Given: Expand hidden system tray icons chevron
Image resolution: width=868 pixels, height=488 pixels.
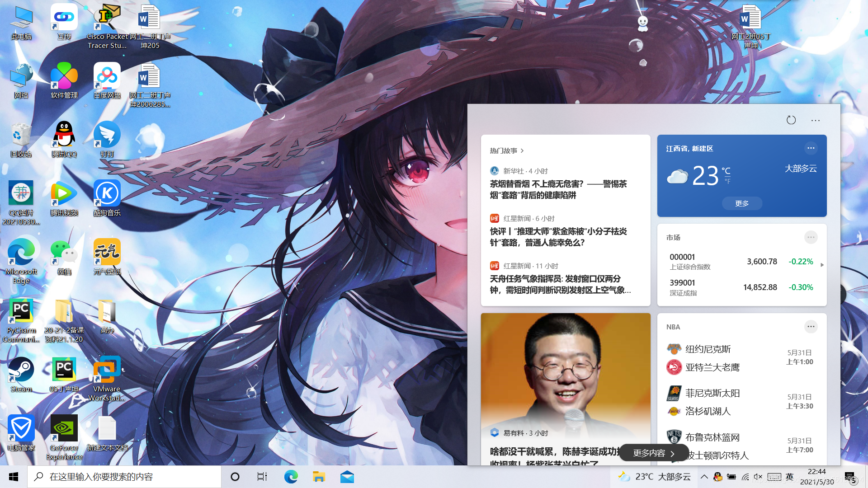Looking at the screenshot, I should coord(704,477).
